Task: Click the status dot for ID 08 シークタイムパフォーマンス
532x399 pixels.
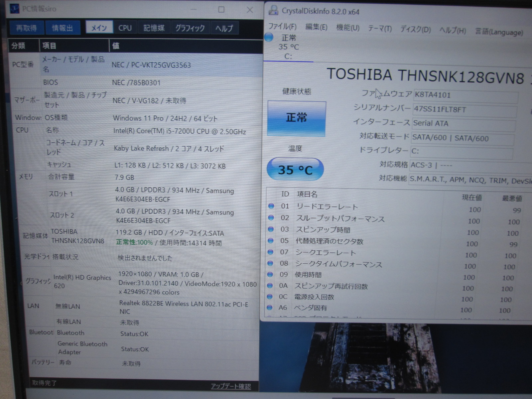Action: pyautogui.click(x=270, y=263)
